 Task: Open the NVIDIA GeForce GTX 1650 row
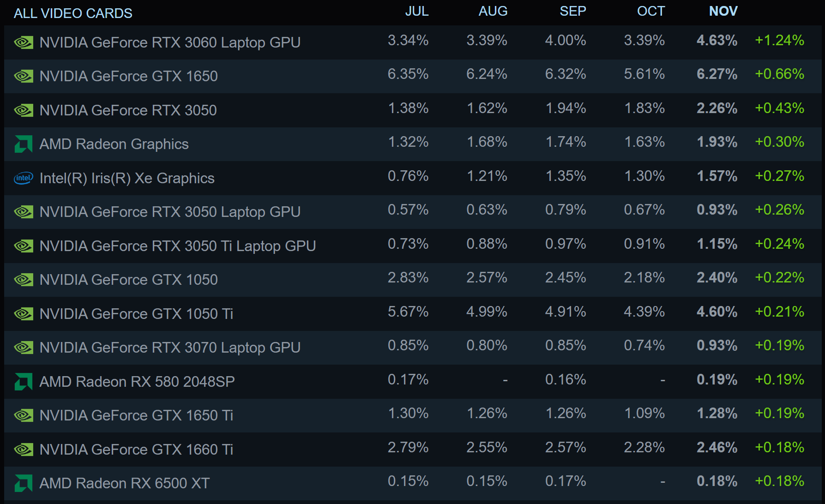point(413,76)
